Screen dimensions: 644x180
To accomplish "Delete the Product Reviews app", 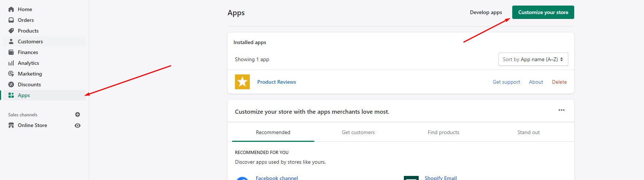I will click(x=559, y=82).
